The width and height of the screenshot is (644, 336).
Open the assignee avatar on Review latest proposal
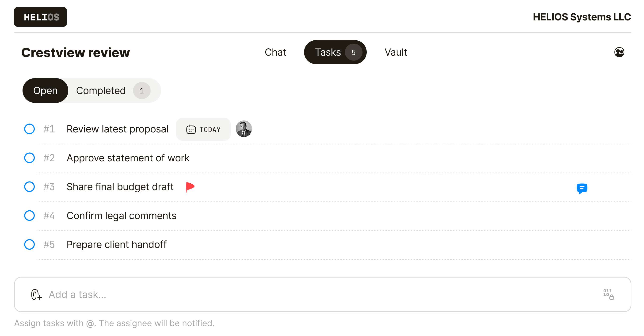pos(244,129)
